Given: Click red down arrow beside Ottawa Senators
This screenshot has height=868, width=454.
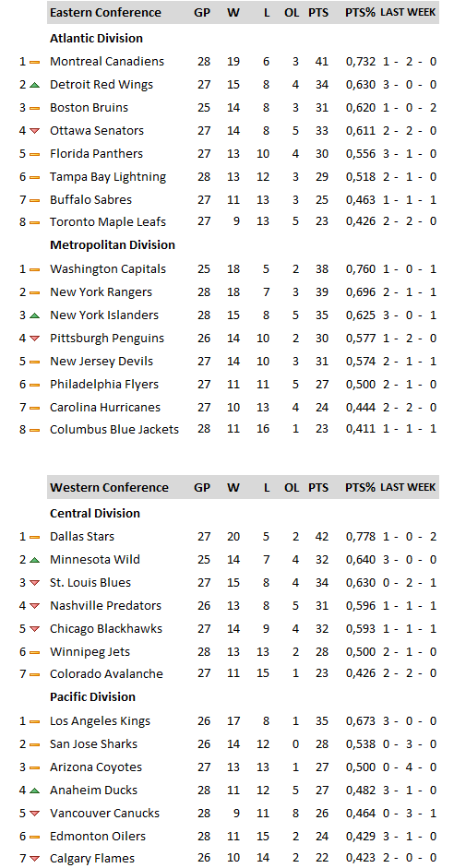Looking at the screenshot, I should [x=35, y=131].
